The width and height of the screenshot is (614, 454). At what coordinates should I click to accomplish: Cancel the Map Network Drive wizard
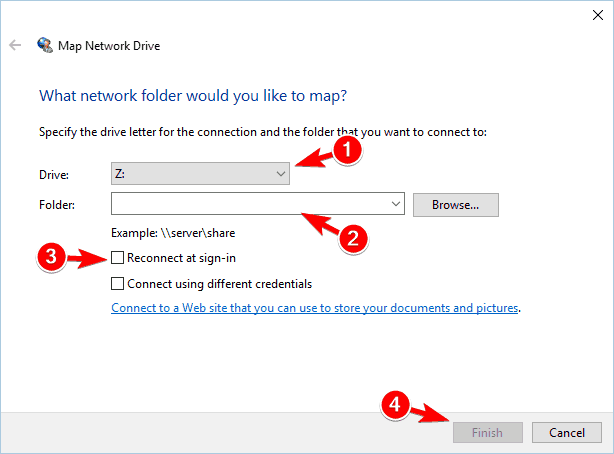[x=567, y=432]
